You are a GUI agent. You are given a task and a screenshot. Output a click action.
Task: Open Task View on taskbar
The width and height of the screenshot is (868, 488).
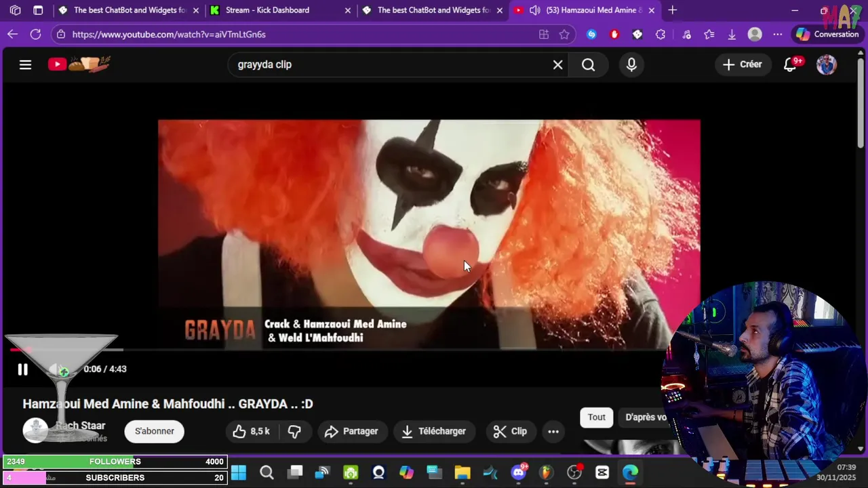pyautogui.click(x=295, y=472)
